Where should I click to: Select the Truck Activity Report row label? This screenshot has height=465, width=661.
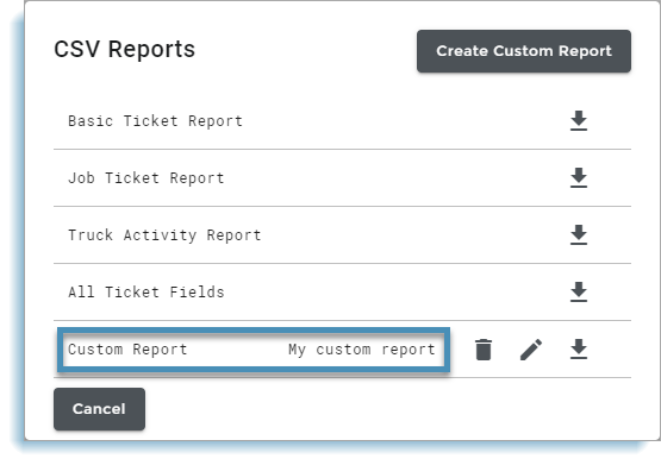pyautogui.click(x=164, y=235)
